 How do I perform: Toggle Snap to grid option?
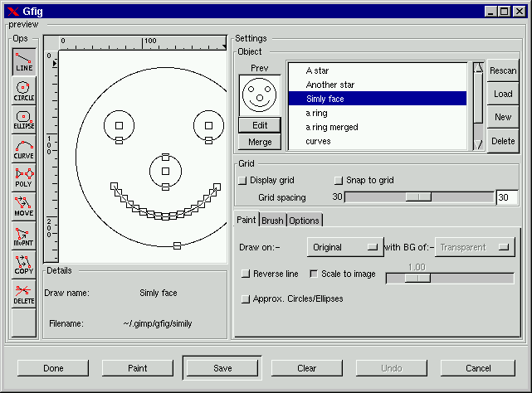pyautogui.click(x=338, y=180)
